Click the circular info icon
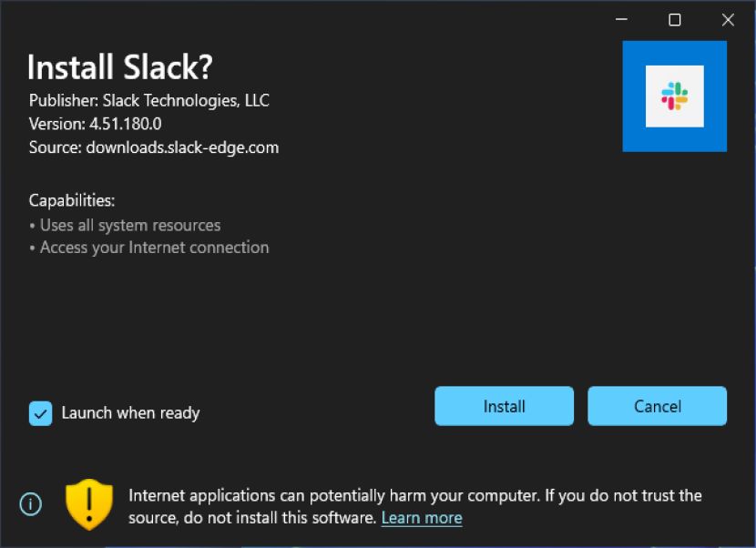This screenshot has width=756, height=548. 31,504
